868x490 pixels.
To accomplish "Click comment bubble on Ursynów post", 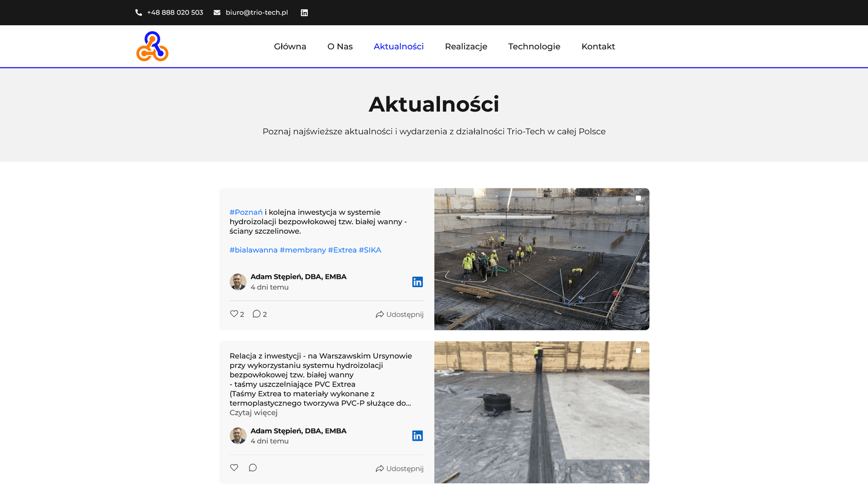I will 253,467.
